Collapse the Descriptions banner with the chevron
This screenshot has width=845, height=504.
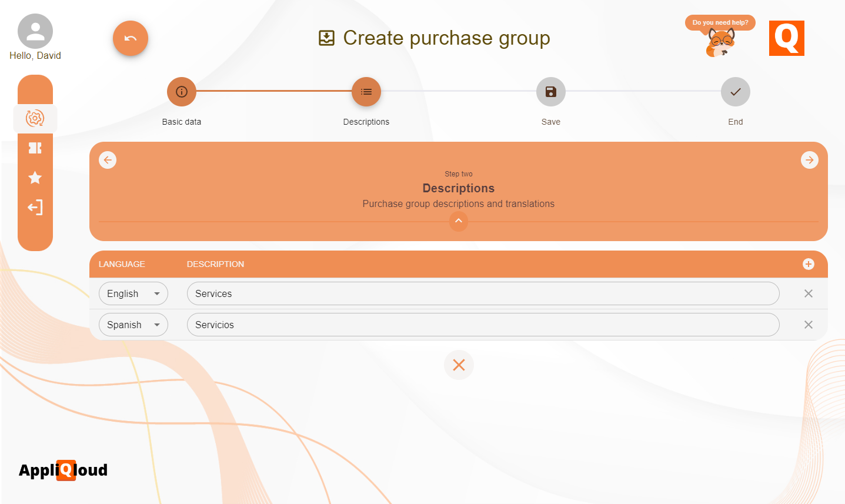coord(458,221)
